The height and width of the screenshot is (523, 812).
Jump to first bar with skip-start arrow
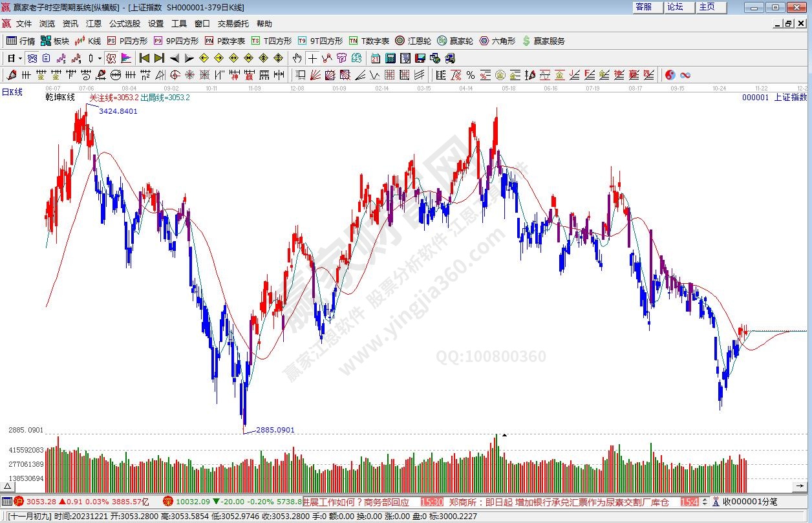tap(144, 58)
